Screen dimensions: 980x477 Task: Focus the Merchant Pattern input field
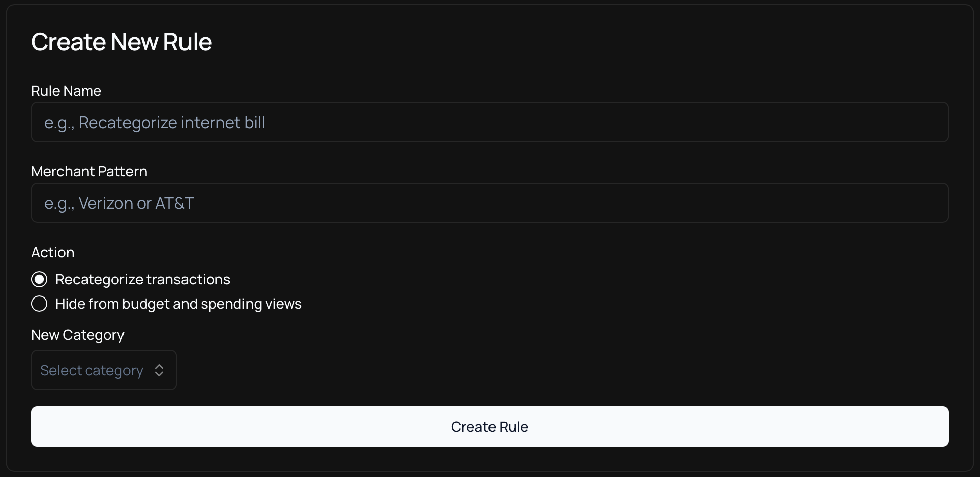coord(489,203)
